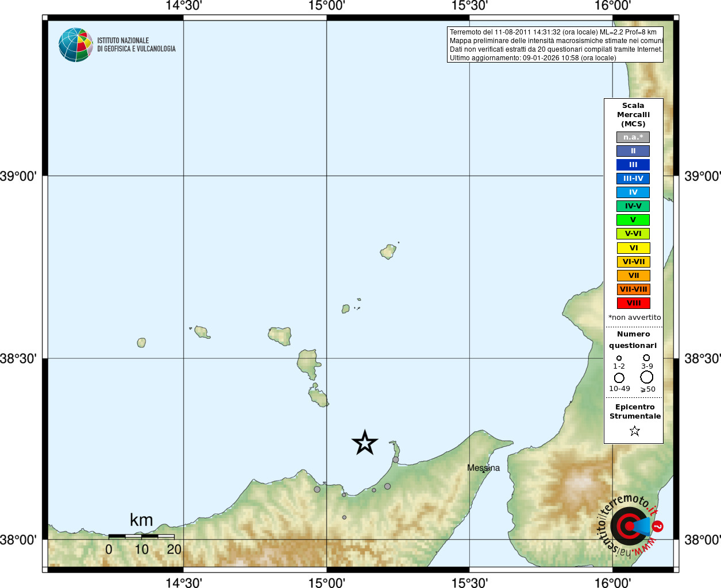The width and height of the screenshot is (721, 588).
Task: Click the 'Mappa preliminare delle intensità' info line
Action: (556, 41)
